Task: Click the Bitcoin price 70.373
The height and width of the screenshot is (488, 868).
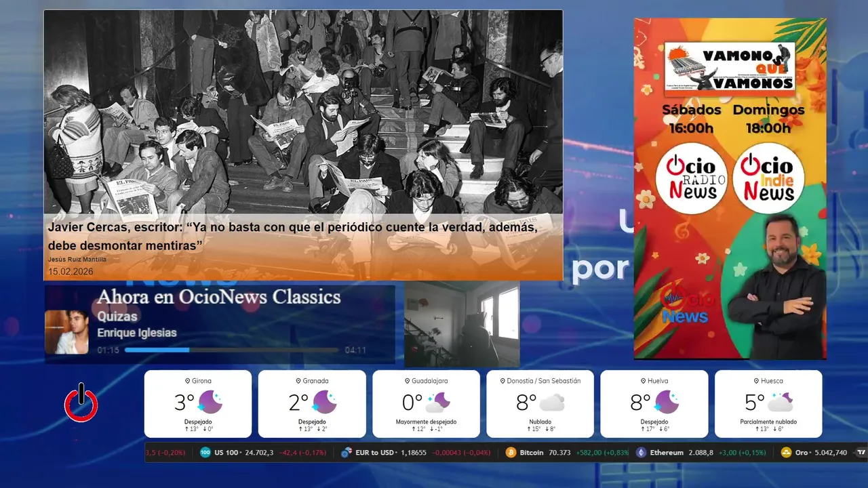Action: coord(559,452)
